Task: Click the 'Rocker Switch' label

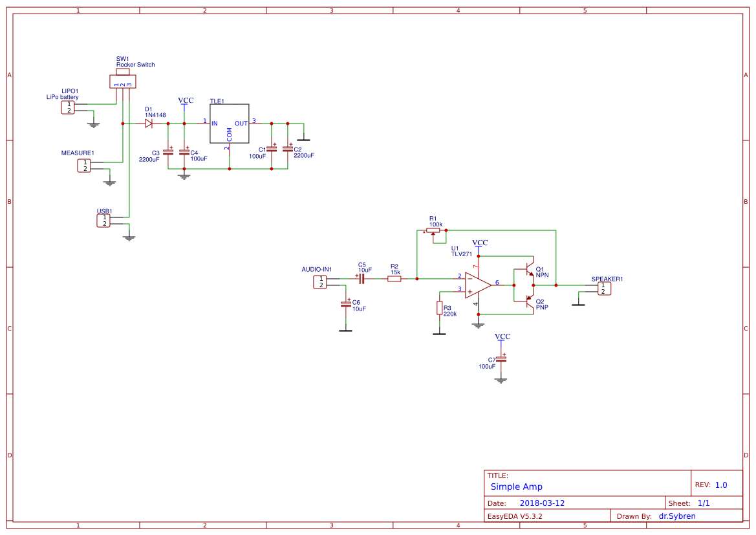Action: click(135, 65)
